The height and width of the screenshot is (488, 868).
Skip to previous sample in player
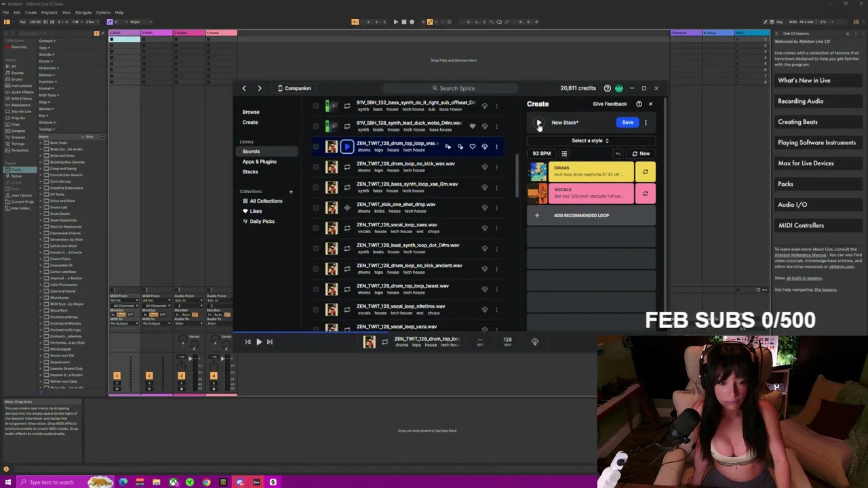(248, 342)
